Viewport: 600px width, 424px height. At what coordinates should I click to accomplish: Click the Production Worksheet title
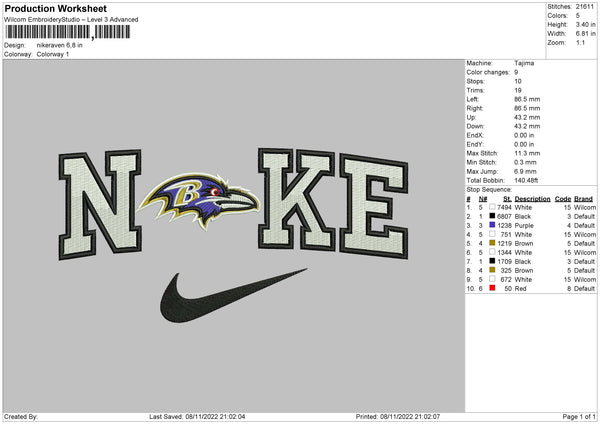tap(55, 8)
